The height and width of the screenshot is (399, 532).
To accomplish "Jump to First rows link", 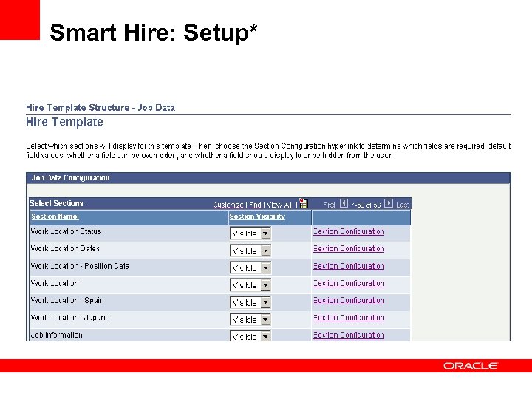I will pyautogui.click(x=329, y=205).
